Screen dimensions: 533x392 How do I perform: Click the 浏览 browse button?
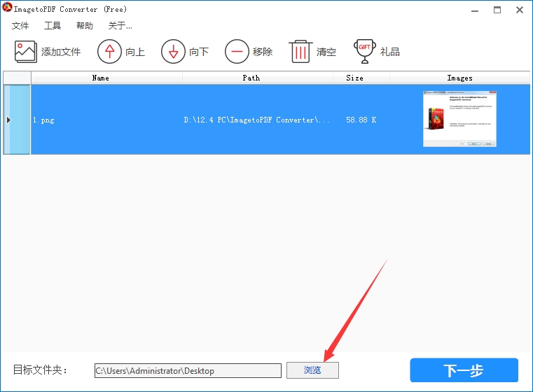point(312,370)
